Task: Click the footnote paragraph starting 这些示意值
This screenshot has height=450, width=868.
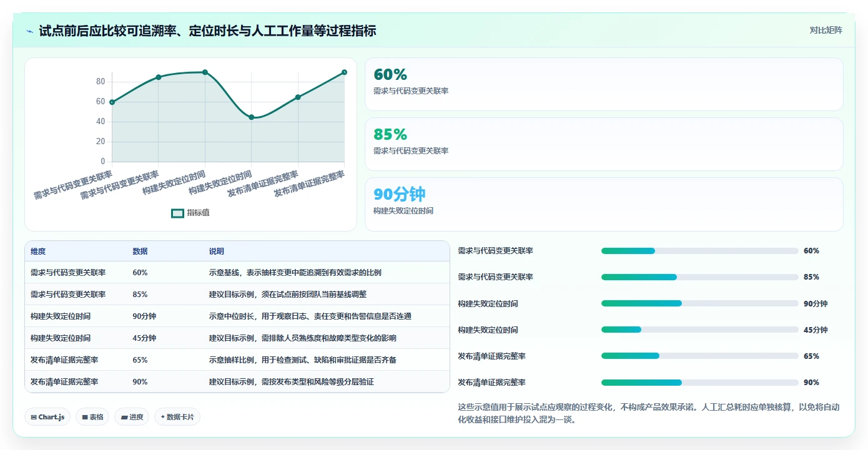Action: 649,413
